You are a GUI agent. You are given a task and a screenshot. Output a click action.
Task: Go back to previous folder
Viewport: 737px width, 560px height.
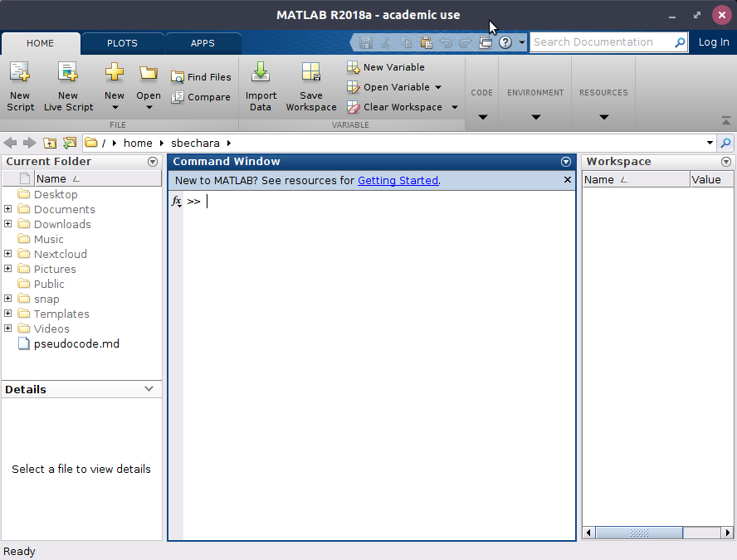click(x=10, y=143)
